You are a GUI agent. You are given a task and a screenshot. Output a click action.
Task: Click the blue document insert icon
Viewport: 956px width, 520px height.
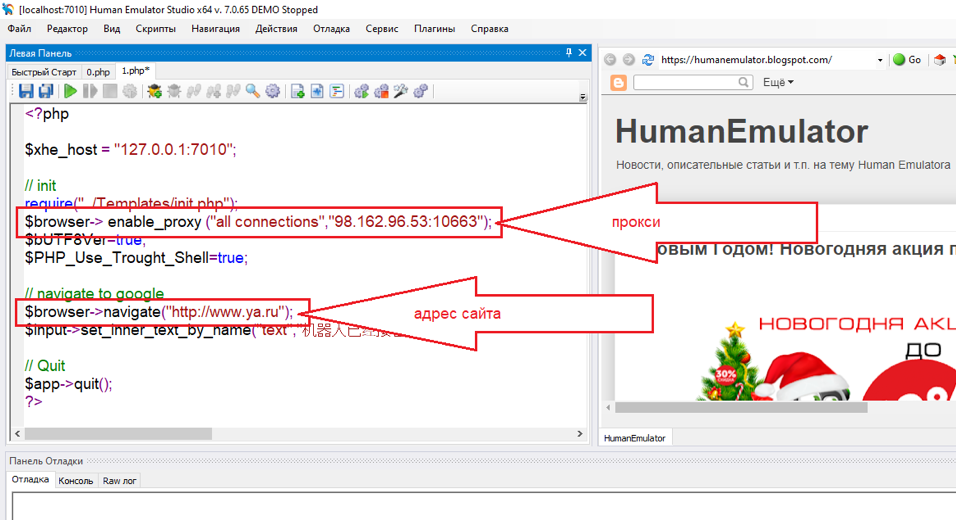pos(317,91)
